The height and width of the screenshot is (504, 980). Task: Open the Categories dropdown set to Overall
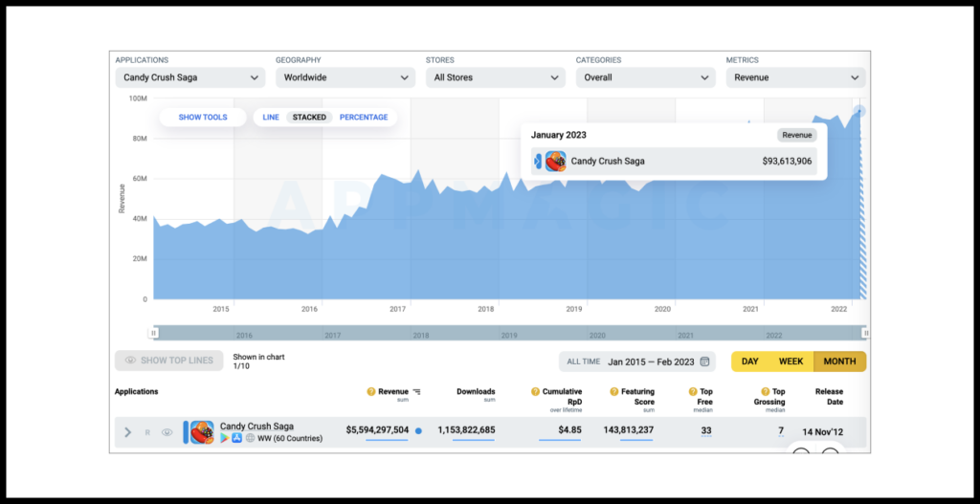pyautogui.click(x=646, y=78)
